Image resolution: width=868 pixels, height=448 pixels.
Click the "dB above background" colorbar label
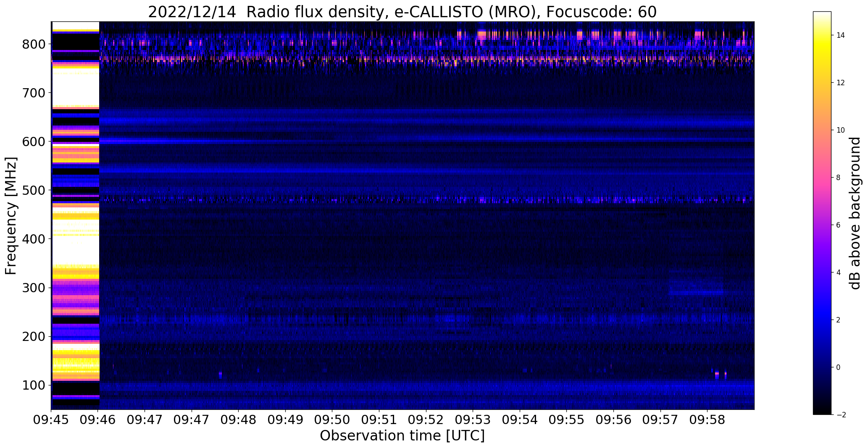pyautogui.click(x=855, y=213)
